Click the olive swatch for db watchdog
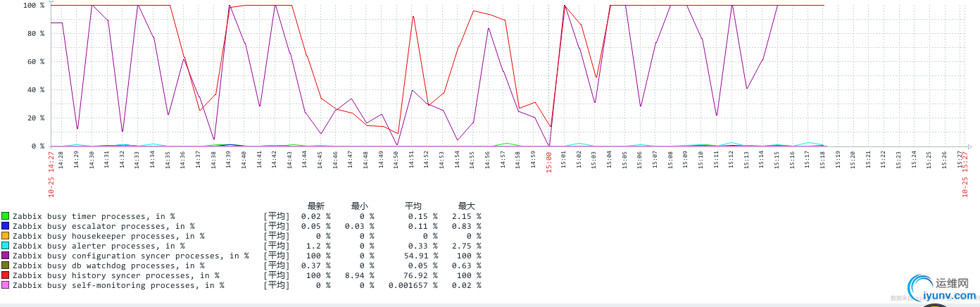This screenshot has height=307, width=980. coord(6,265)
